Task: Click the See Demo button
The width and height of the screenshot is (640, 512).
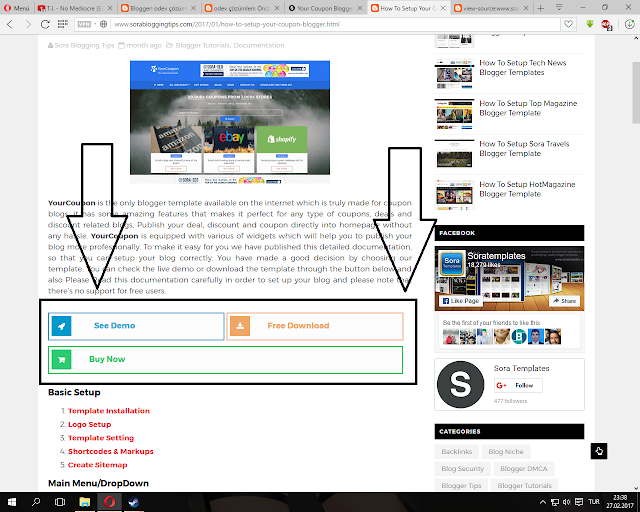Action: click(x=136, y=326)
